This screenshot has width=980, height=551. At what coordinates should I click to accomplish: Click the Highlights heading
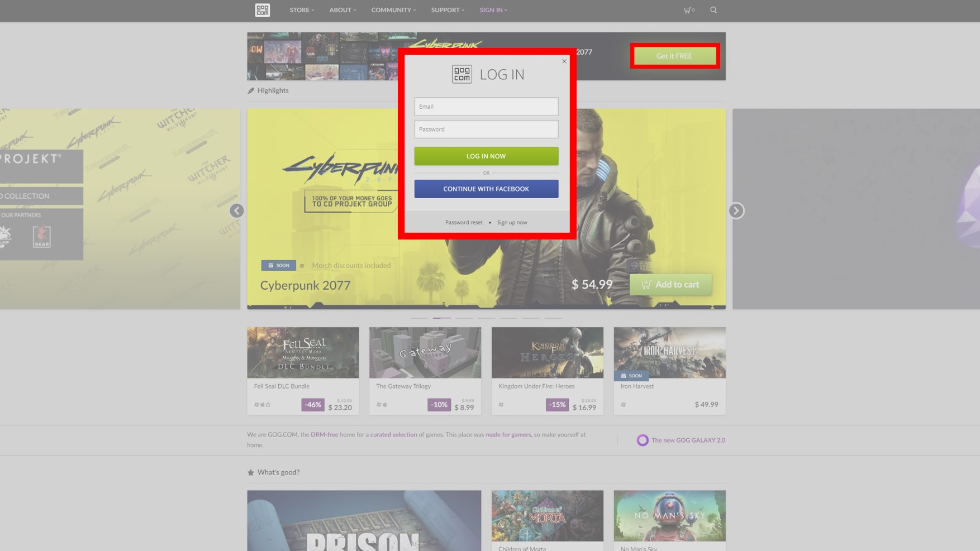pyautogui.click(x=273, y=90)
